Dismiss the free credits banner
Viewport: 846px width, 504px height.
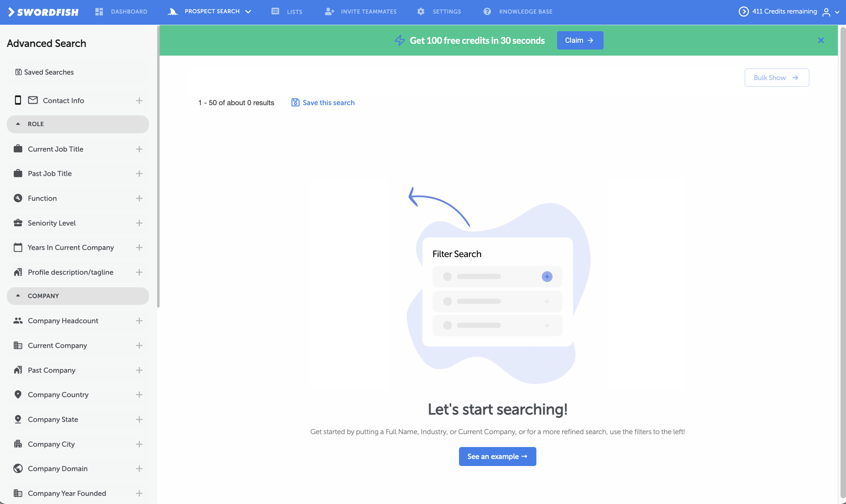(821, 40)
